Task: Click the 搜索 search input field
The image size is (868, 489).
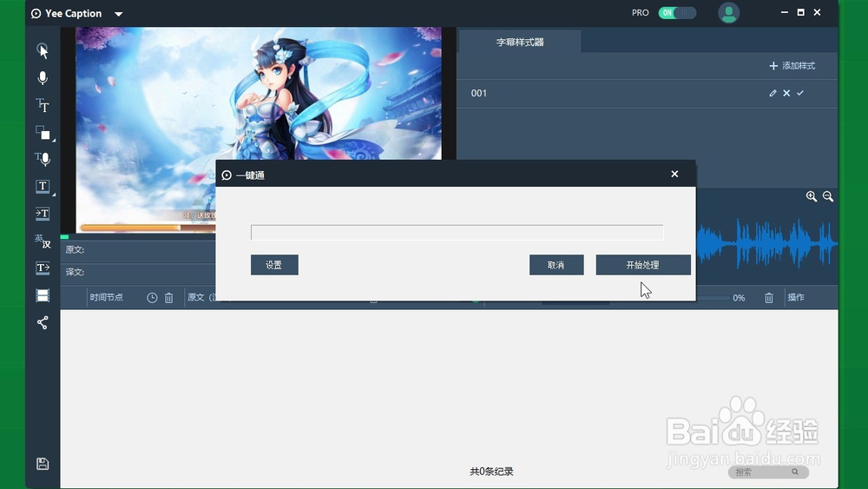Action: (x=768, y=472)
